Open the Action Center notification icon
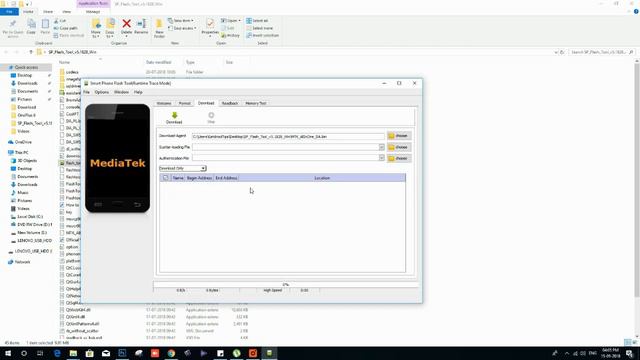The image size is (640, 360). [x=629, y=353]
